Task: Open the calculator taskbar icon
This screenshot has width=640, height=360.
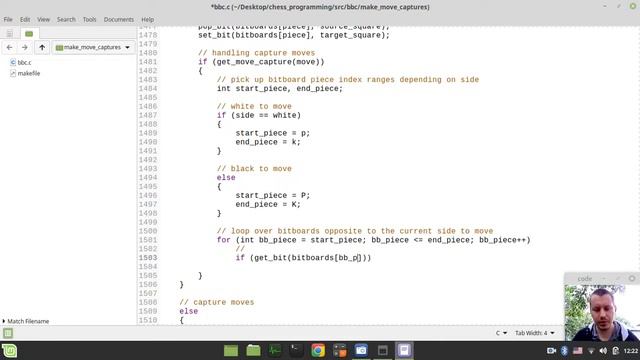Action: [x=340, y=351]
